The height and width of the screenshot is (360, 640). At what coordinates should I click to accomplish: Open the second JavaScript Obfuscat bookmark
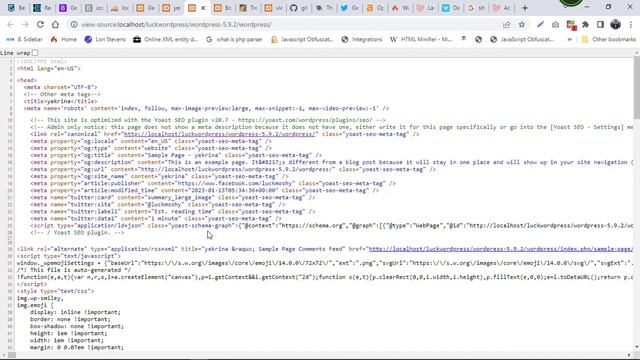click(x=522, y=39)
